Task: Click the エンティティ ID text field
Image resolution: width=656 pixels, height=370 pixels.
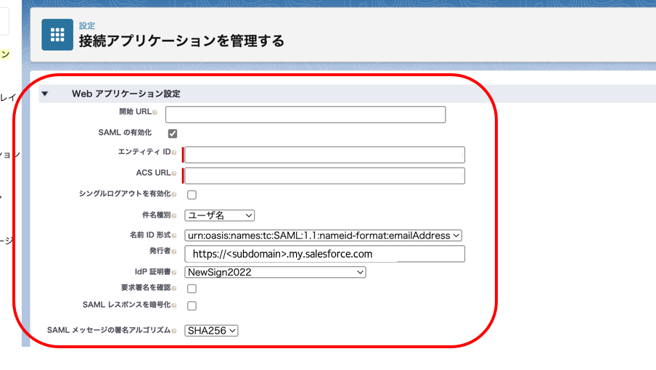Action: 325,154
